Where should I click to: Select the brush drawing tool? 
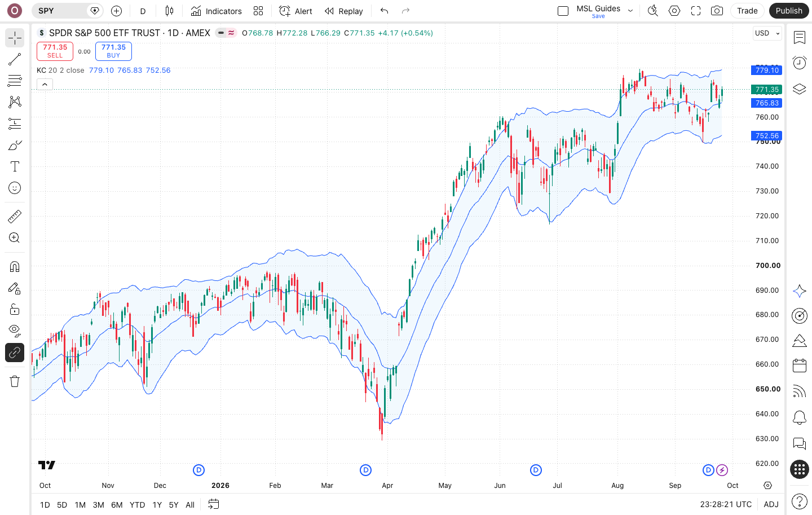[15, 145]
